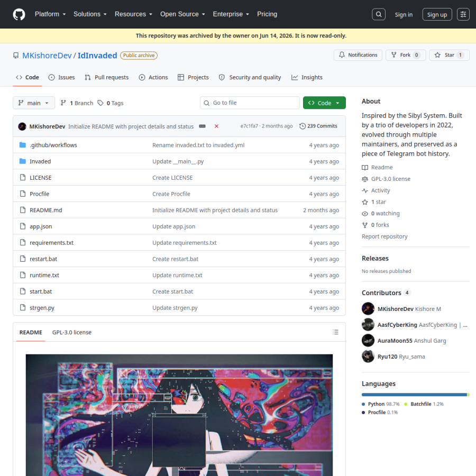This screenshot has height=476, width=476.
Task: Open the Contributors heading link
Action: pyautogui.click(x=387, y=293)
